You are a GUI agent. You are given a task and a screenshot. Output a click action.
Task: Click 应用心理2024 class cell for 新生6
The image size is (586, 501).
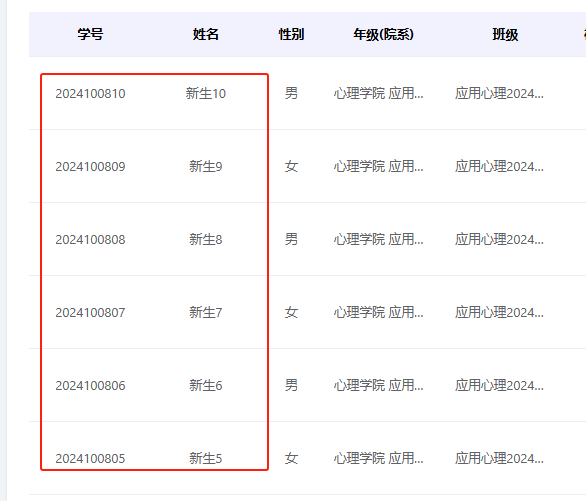[499, 385]
